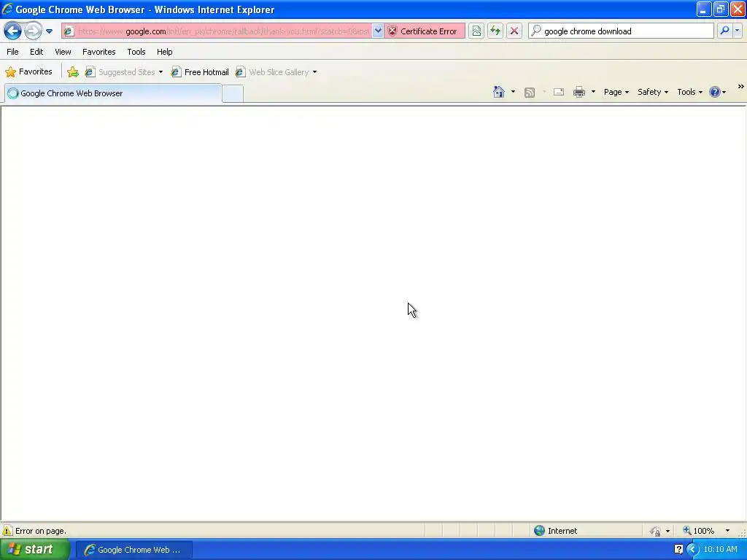The image size is (747, 560).
Task: Open the Safety command bar menu
Action: pos(653,92)
